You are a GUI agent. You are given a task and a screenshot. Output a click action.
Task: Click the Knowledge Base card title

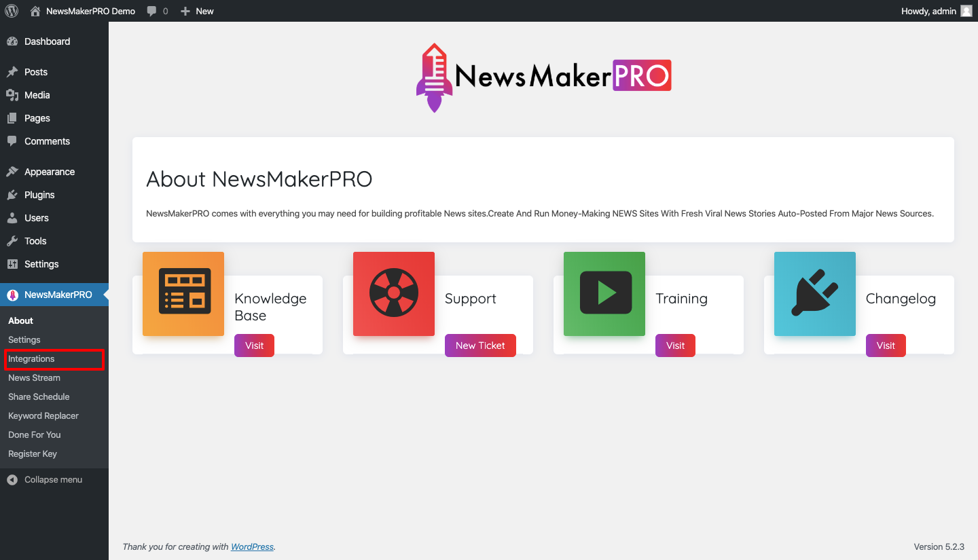click(x=270, y=307)
